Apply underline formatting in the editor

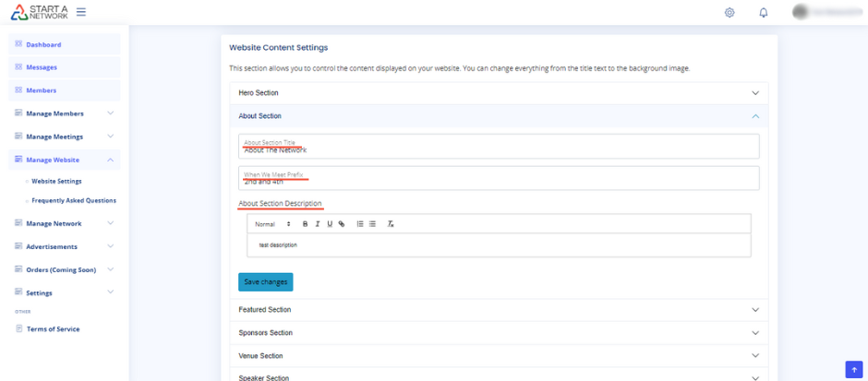(330, 224)
